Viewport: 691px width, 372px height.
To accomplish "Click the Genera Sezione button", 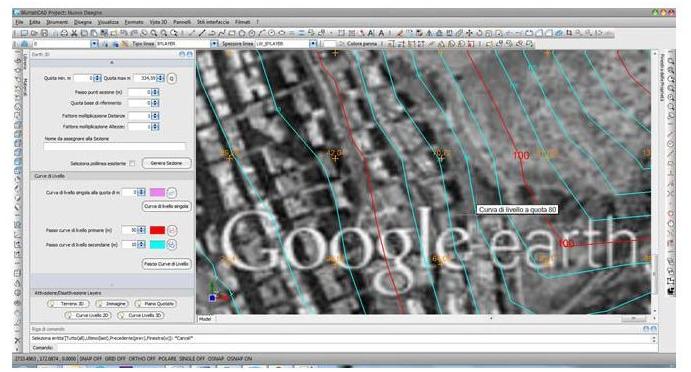I will tap(167, 164).
